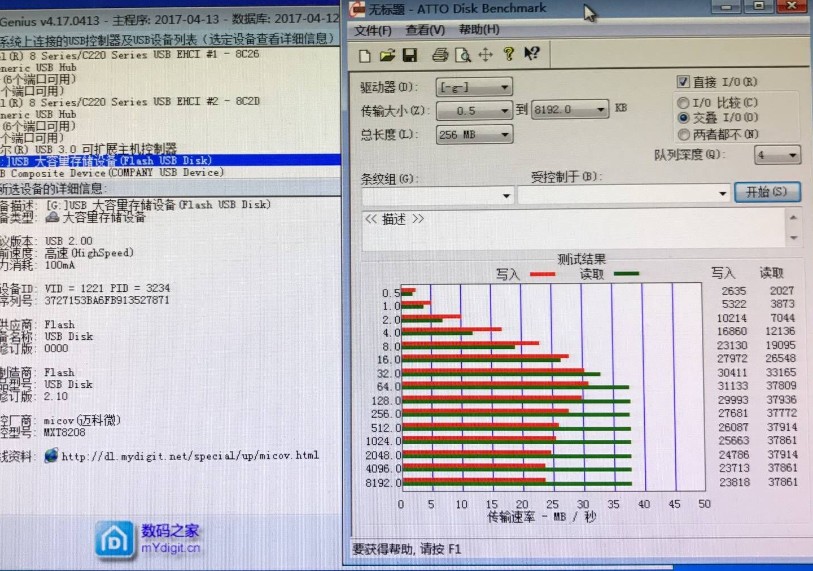Click the 100mA power consumption text
The height and width of the screenshot is (571, 813).
pos(60,265)
